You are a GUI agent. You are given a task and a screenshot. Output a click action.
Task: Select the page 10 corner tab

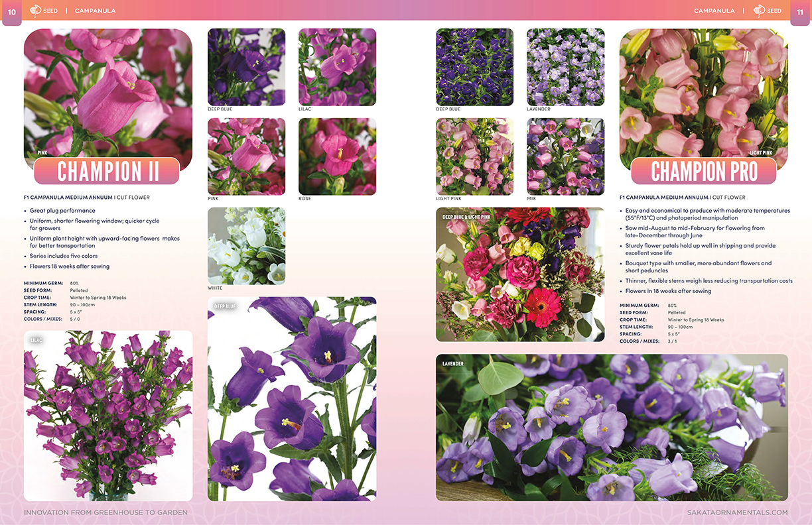(11, 11)
